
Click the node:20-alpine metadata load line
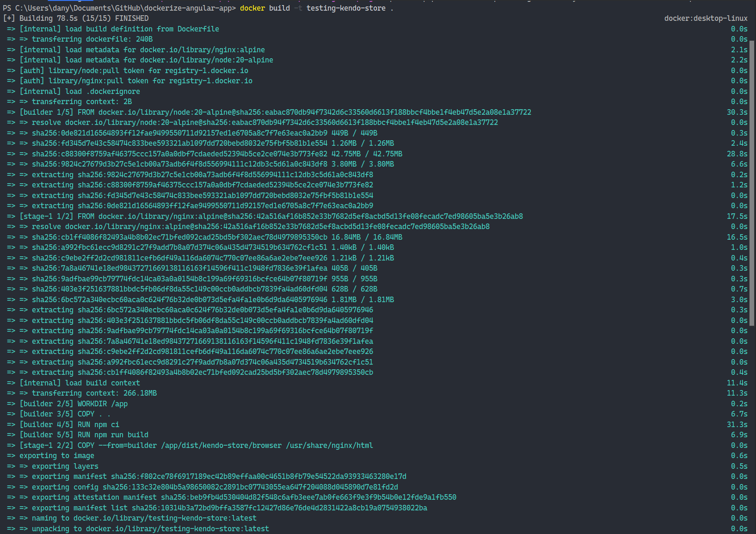click(x=146, y=60)
